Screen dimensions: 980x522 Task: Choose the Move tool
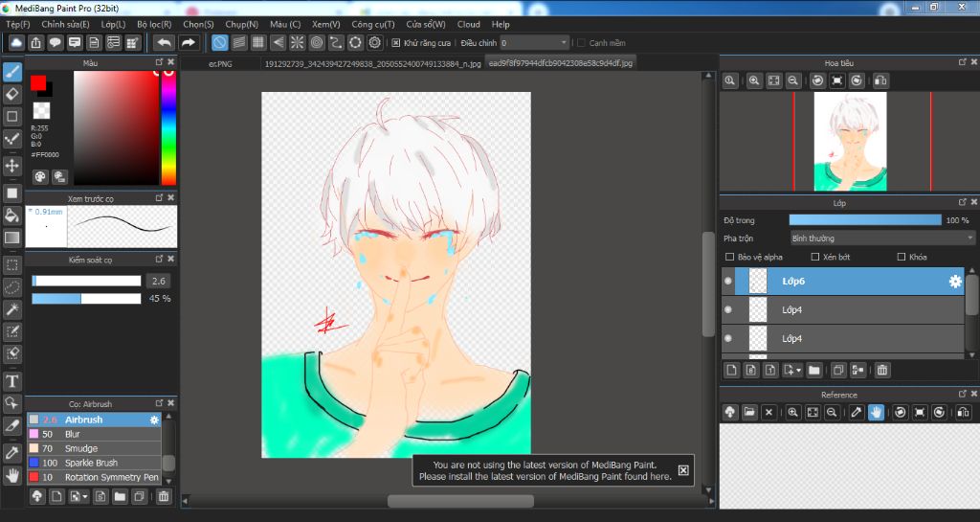(x=11, y=166)
